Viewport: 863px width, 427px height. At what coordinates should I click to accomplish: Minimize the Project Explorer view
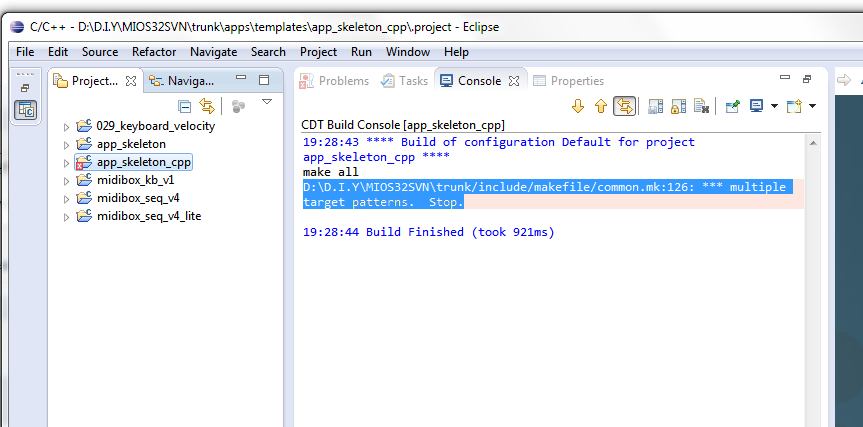[x=241, y=78]
